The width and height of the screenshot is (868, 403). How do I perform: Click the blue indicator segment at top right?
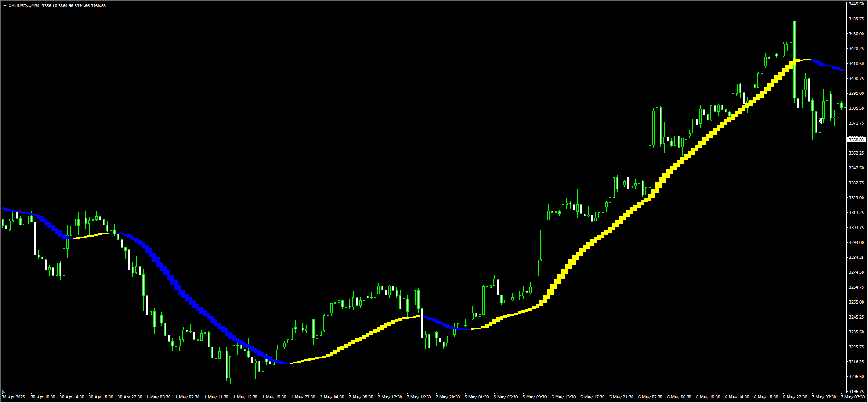click(828, 66)
